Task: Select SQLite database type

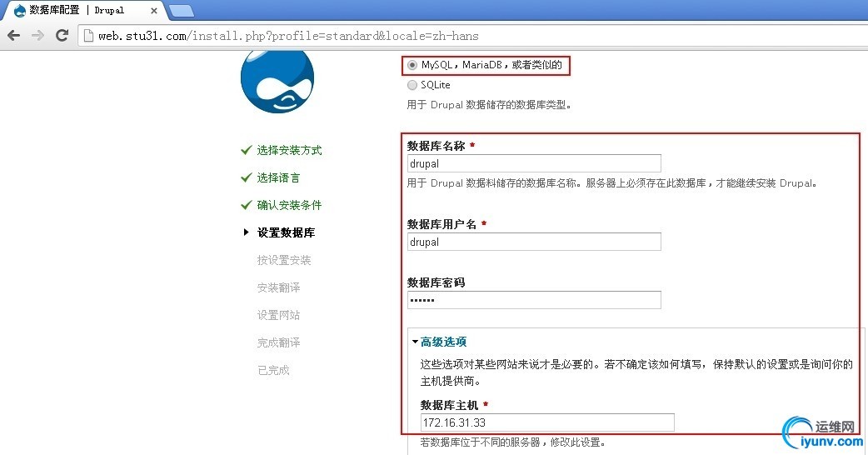Action: (412, 85)
